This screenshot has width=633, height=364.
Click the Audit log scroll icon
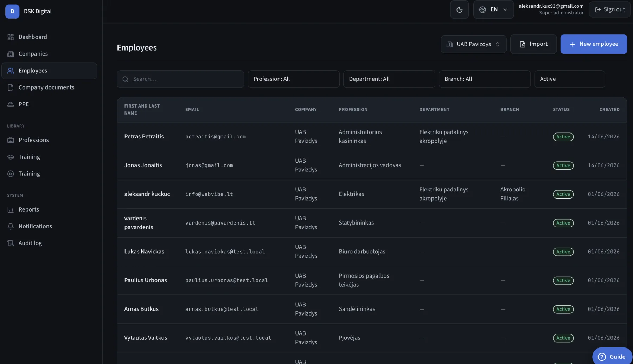point(11,243)
